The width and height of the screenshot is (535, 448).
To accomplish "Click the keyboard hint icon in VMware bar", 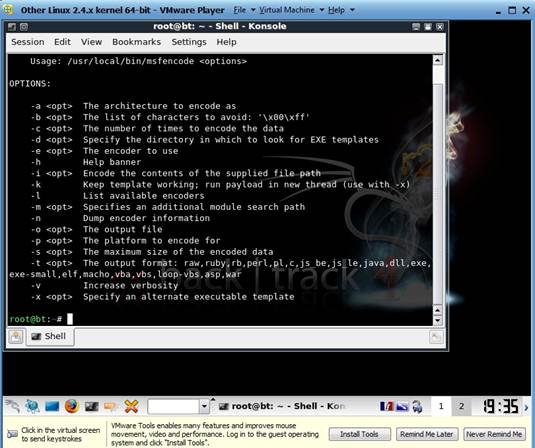I will point(12,434).
